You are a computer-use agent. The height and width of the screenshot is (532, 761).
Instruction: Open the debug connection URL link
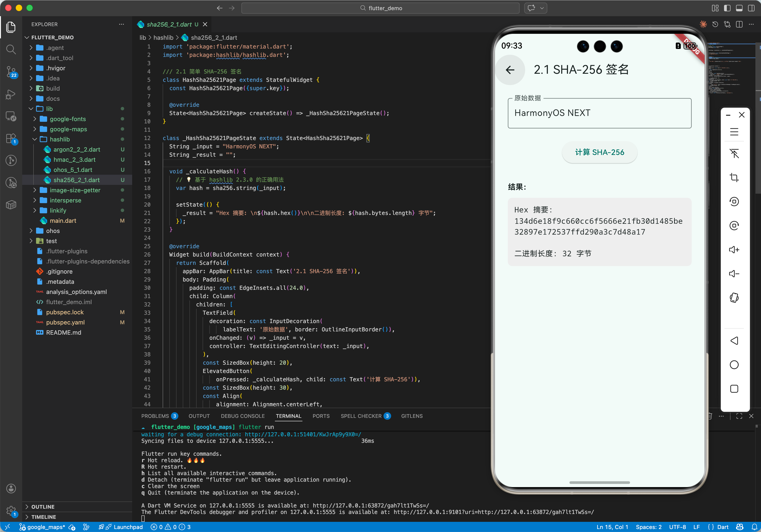(x=303, y=434)
